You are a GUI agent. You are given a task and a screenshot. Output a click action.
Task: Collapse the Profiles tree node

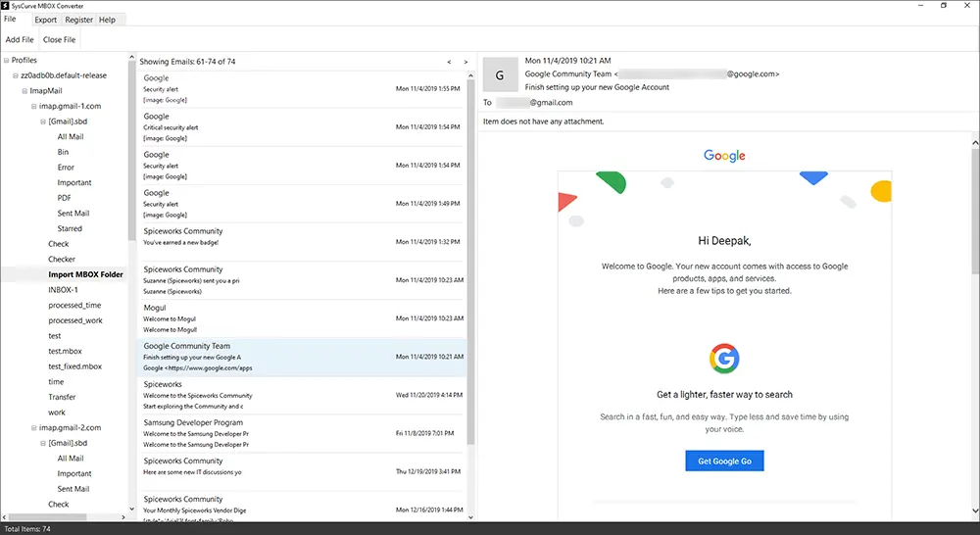coord(6,61)
